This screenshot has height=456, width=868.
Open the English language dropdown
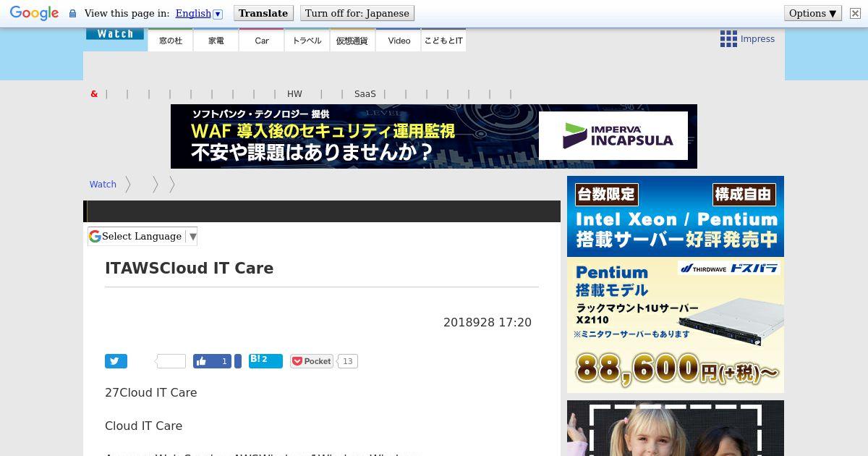click(x=199, y=13)
